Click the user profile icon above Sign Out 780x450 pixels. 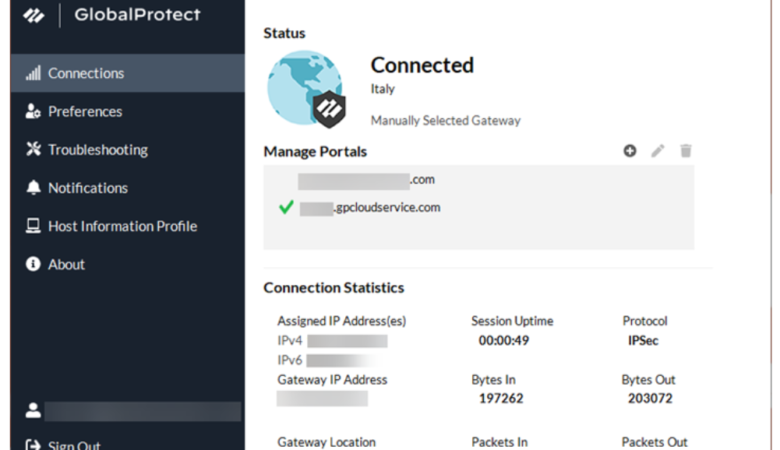(x=33, y=410)
